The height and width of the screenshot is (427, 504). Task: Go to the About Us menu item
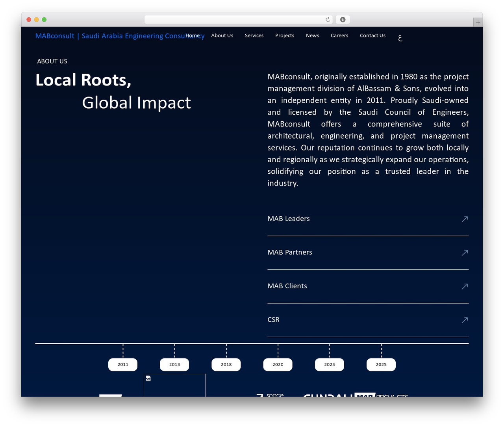coord(222,35)
